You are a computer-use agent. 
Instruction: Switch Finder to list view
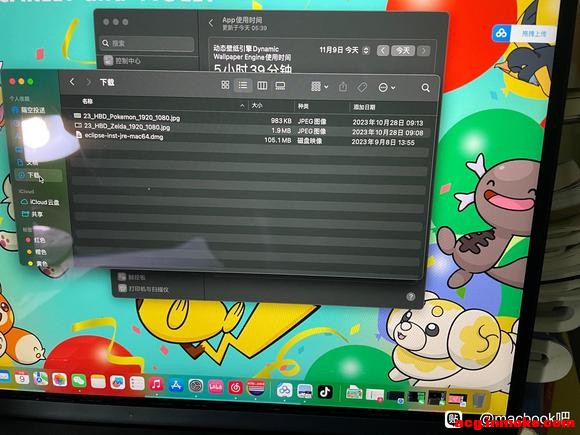(243, 85)
